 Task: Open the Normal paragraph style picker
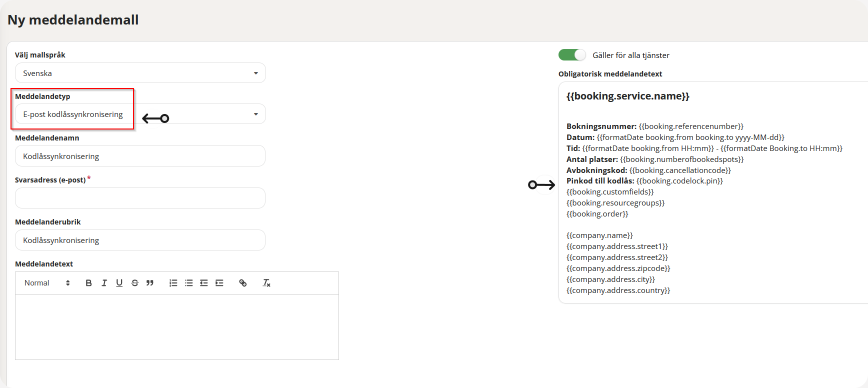[x=47, y=283]
